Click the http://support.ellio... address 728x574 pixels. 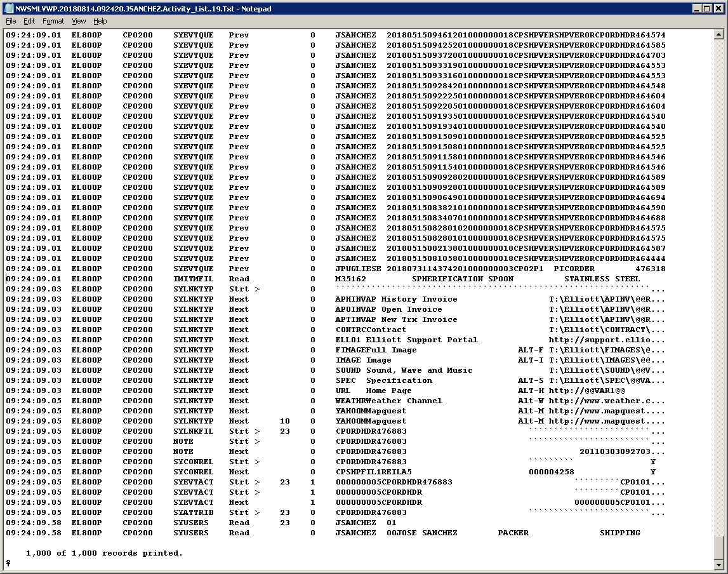pos(607,340)
